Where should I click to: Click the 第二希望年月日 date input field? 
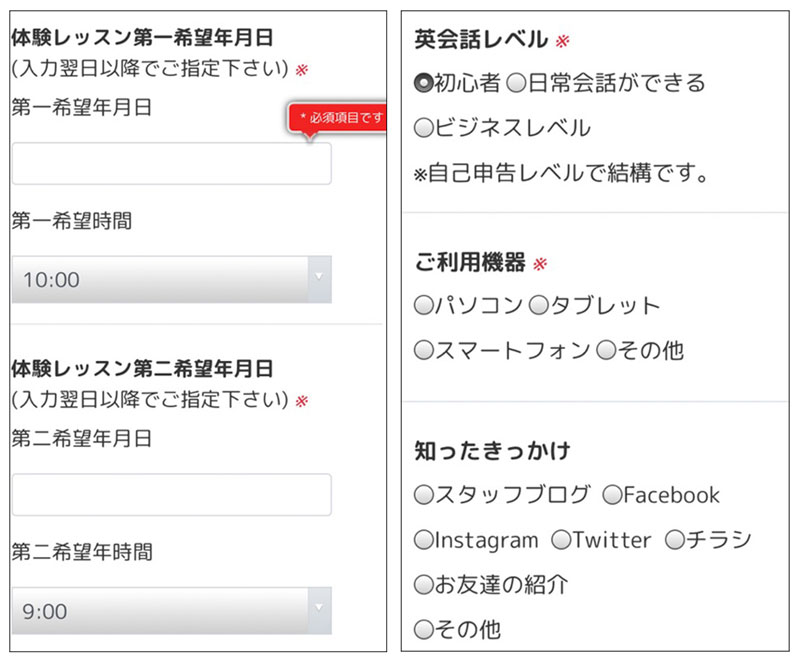171,495
